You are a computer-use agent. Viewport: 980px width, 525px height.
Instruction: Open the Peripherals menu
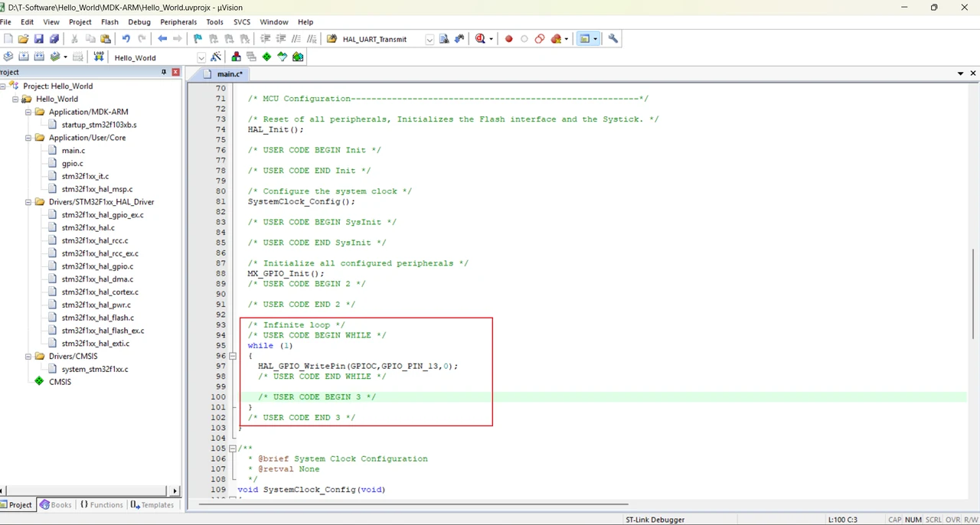coord(178,22)
